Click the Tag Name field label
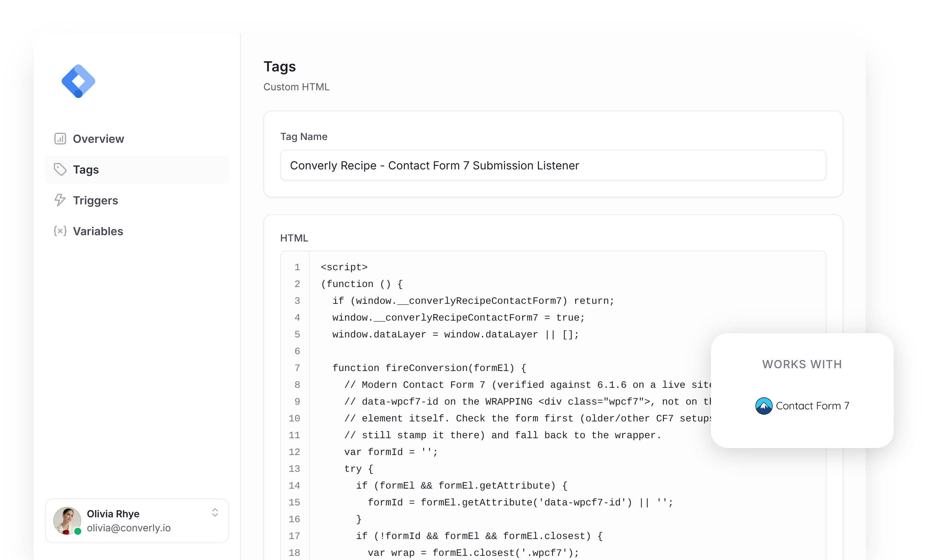933x560 pixels. tap(304, 136)
